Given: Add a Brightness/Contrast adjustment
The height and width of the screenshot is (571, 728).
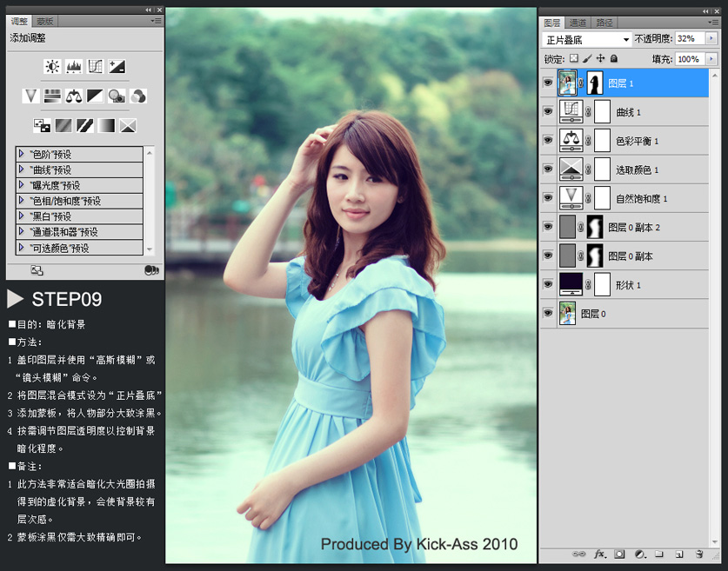Looking at the screenshot, I should [52, 67].
